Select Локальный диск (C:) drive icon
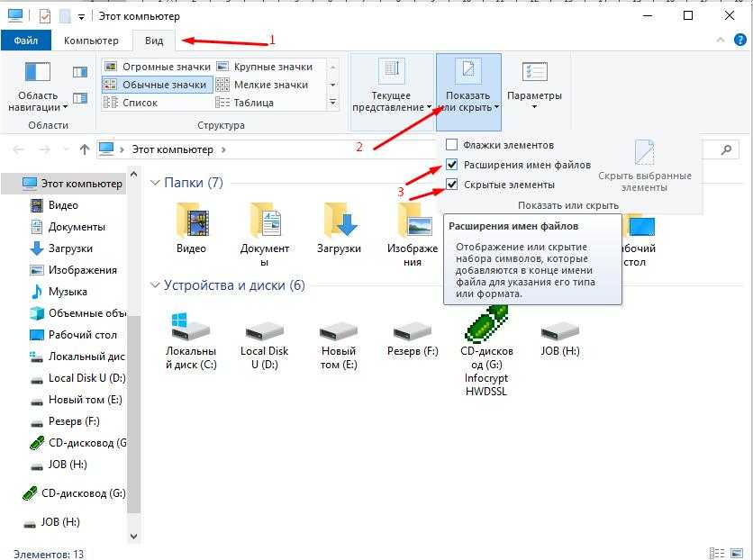The image size is (753, 560). [x=191, y=327]
